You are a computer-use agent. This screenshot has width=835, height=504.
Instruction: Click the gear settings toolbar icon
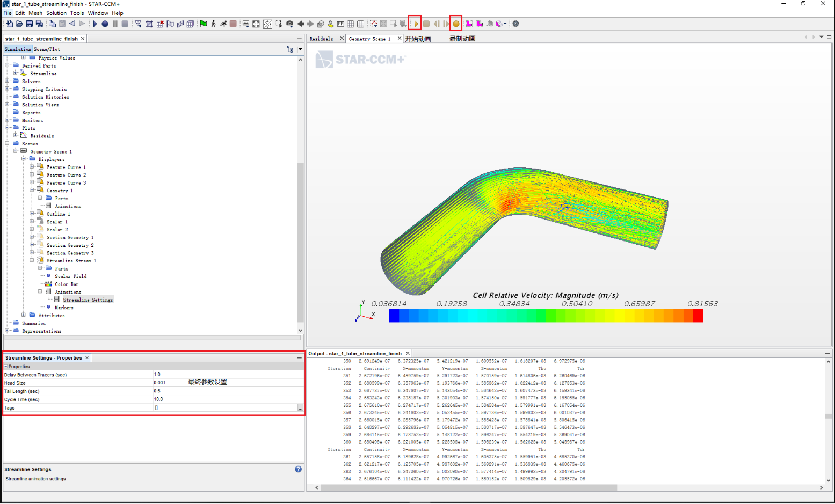point(515,24)
